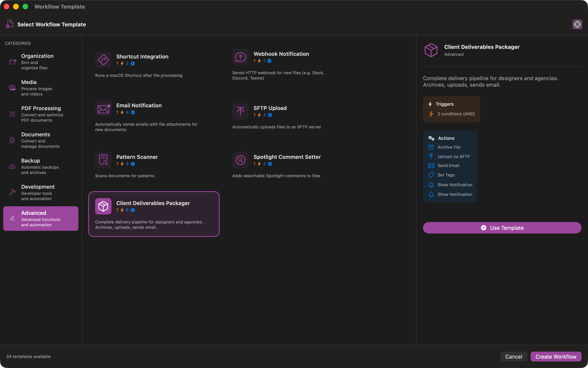Click the Spotlight Comment Setter magnifier icon
588x368 pixels.
(x=240, y=160)
